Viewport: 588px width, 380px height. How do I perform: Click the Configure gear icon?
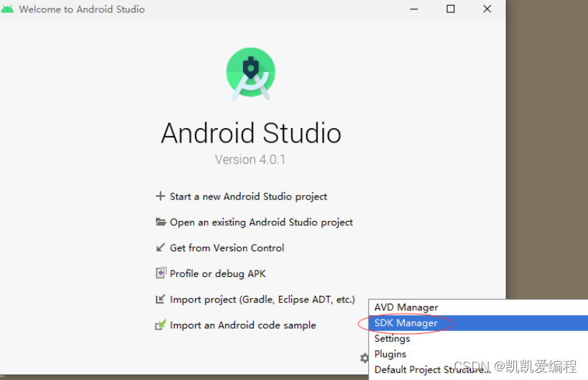tap(364, 358)
